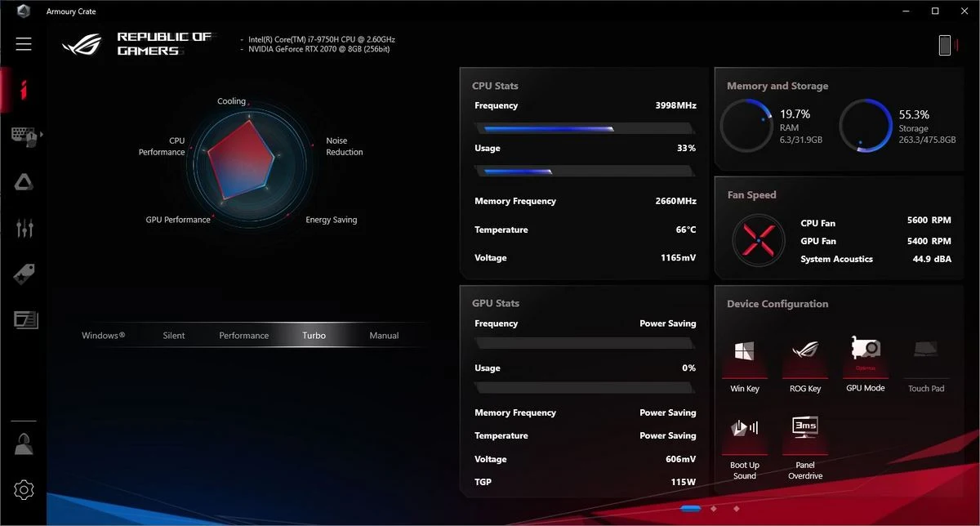Click the Storage usage ring
The width and height of the screenshot is (980, 526).
[866, 126]
